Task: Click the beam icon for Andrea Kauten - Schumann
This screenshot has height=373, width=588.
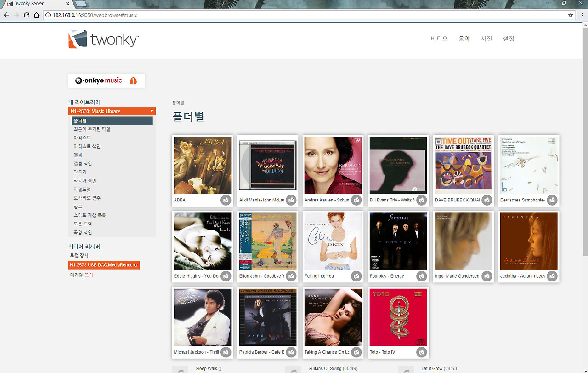Action: click(x=356, y=200)
